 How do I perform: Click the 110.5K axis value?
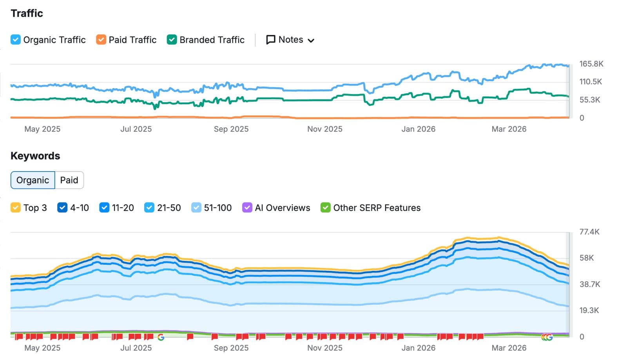tap(591, 82)
